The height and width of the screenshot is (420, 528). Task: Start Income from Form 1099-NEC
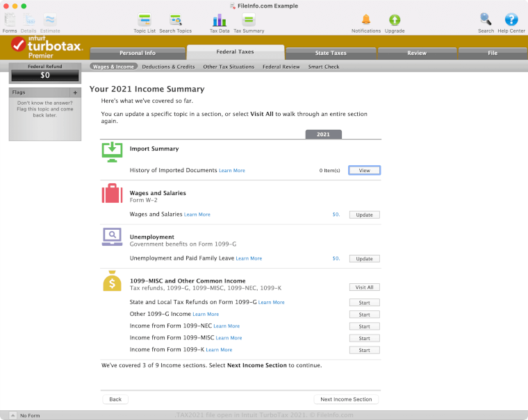tap(364, 326)
